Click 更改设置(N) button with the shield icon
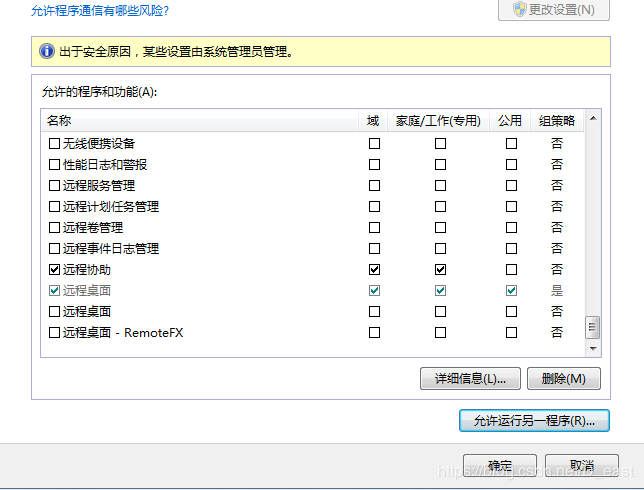 [554, 9]
